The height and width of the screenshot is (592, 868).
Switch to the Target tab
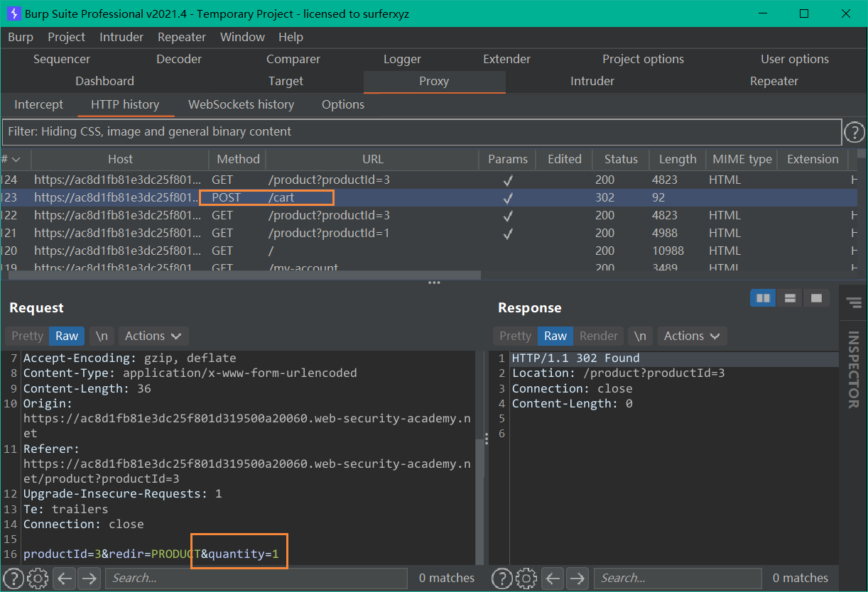(286, 82)
